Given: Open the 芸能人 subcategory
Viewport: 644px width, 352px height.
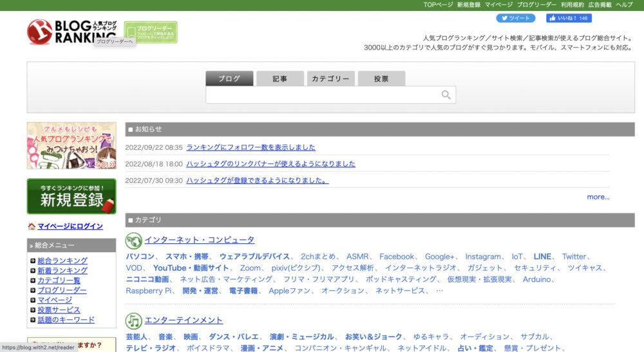Looking at the screenshot, I should 137,337.
